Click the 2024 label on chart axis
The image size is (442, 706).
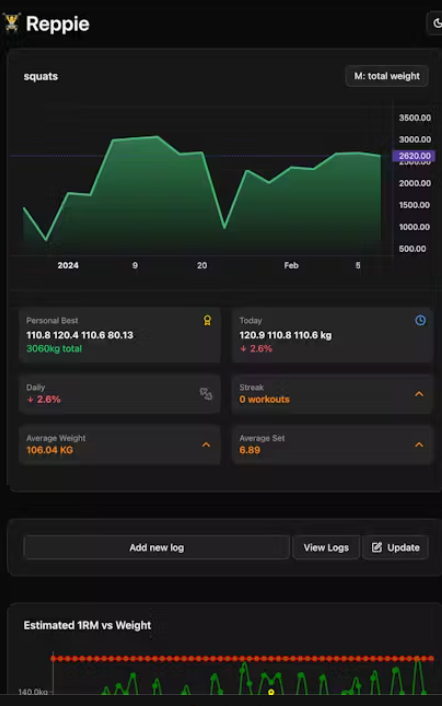(68, 265)
